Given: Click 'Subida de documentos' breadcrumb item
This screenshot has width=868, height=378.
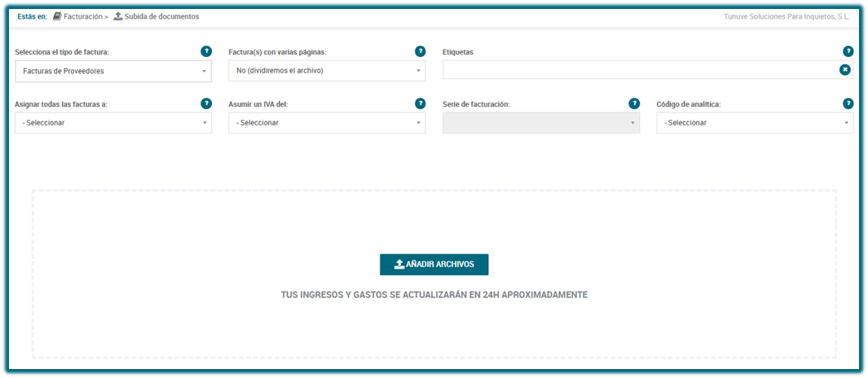Looking at the screenshot, I should (x=161, y=16).
